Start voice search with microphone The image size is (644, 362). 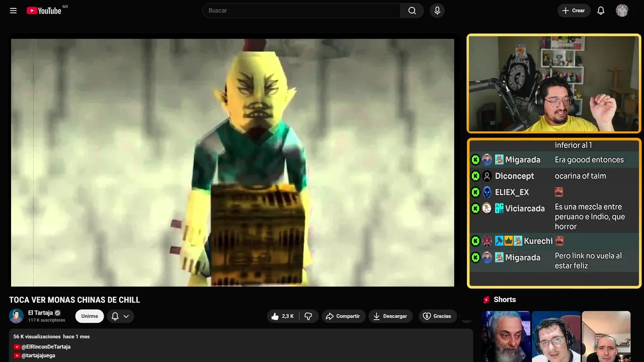coord(437,11)
